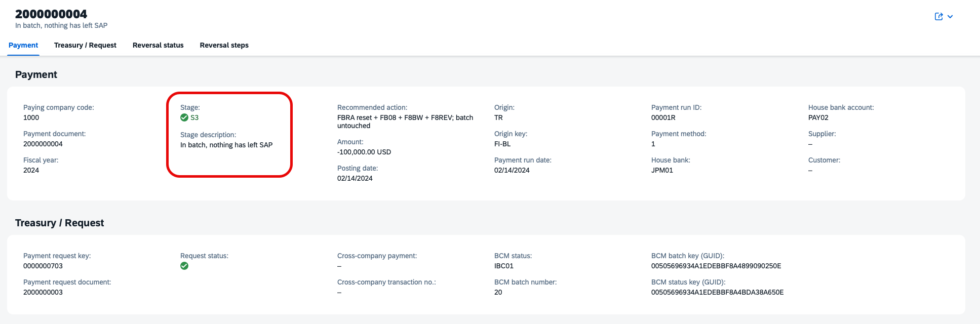980x324 pixels.
Task: Click the page title 2000000004
Action: pos(51,14)
